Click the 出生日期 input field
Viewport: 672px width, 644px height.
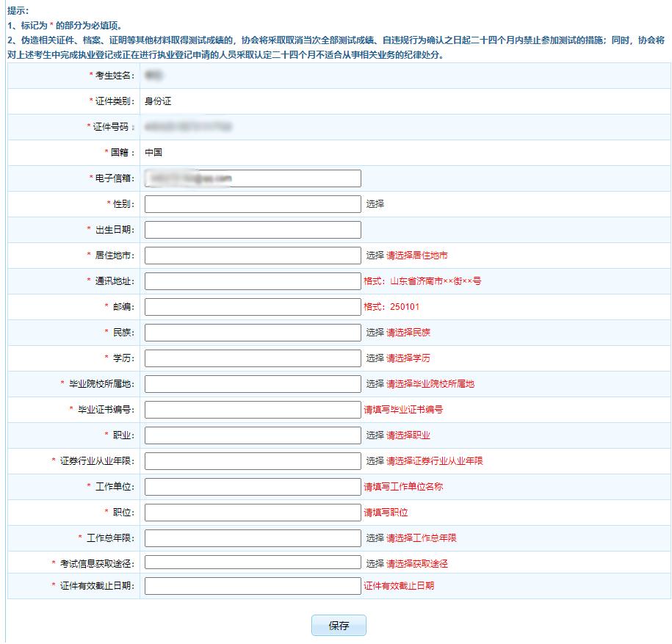click(253, 229)
